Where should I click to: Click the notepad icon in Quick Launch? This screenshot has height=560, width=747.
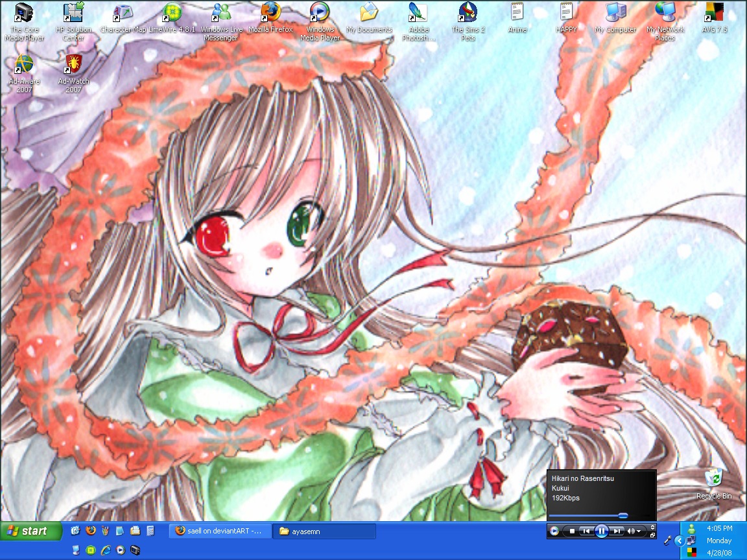(119, 530)
